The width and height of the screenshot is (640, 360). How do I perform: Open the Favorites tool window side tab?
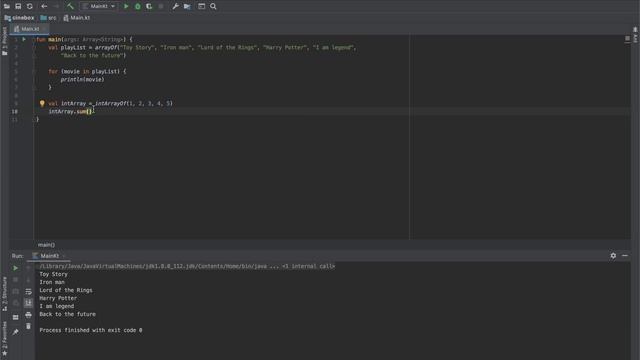(4, 338)
